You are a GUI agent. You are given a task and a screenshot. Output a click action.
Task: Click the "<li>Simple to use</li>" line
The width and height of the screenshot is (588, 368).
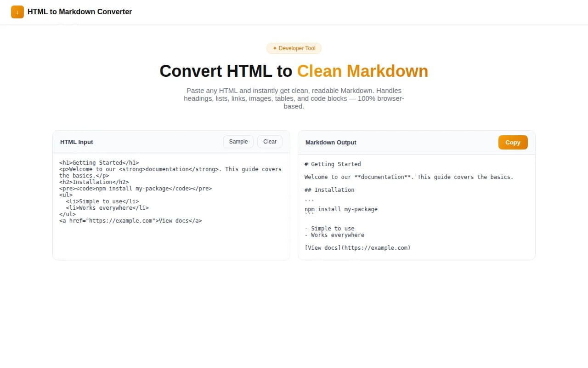(x=102, y=201)
